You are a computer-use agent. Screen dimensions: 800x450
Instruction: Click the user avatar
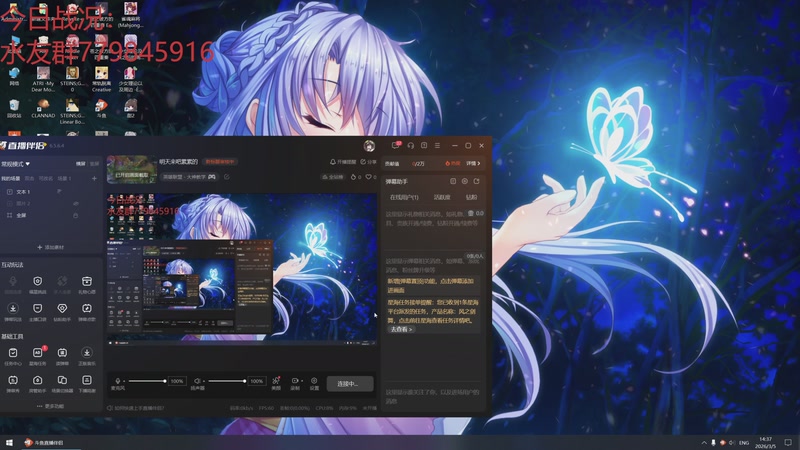(x=369, y=146)
